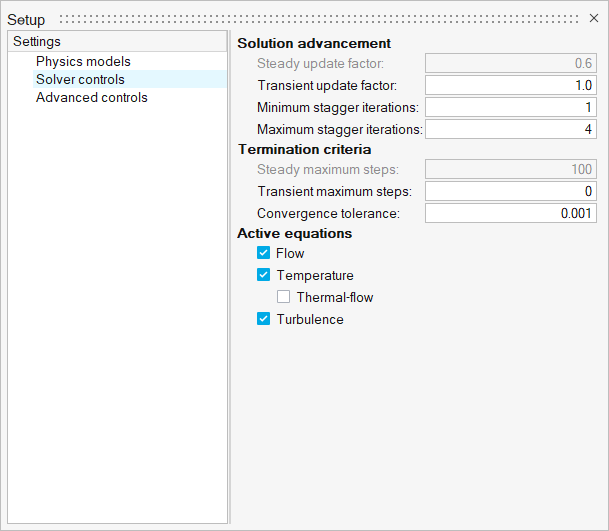Click the disabled Steady maximum steps field

(511, 169)
